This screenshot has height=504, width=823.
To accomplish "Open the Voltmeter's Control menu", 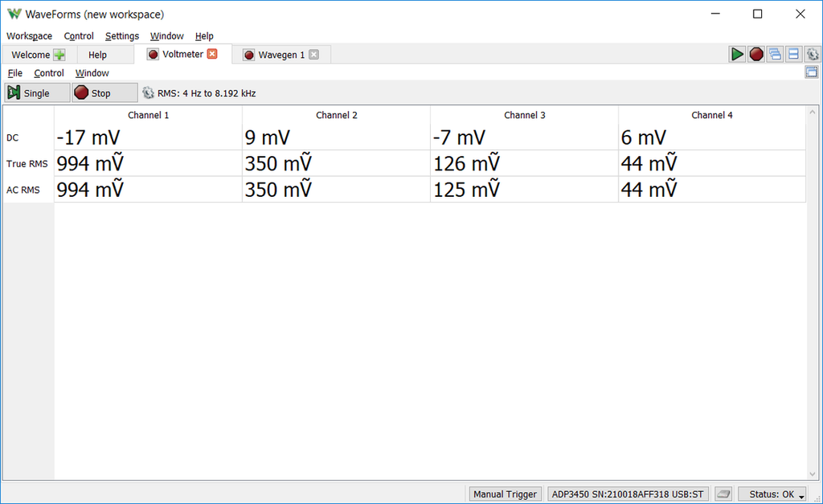I will pos(49,73).
